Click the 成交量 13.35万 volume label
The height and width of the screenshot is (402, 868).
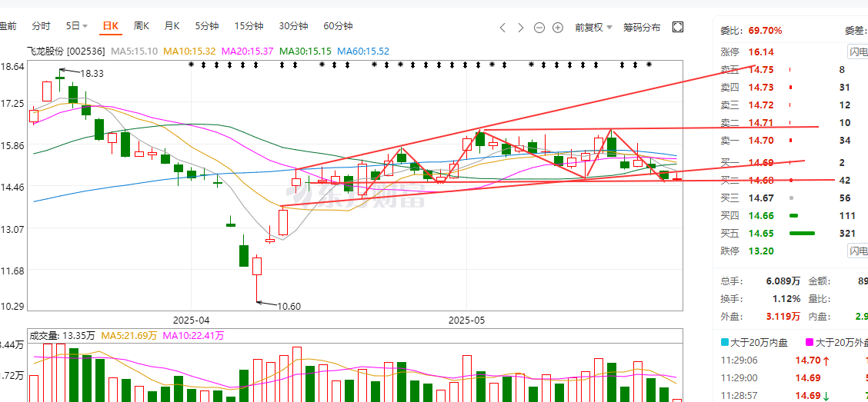click(x=62, y=336)
